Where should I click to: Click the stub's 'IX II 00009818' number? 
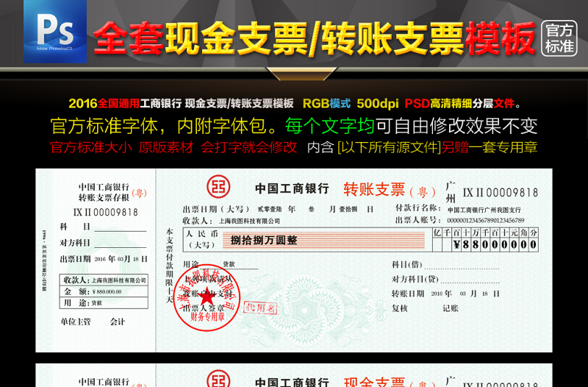(x=105, y=212)
